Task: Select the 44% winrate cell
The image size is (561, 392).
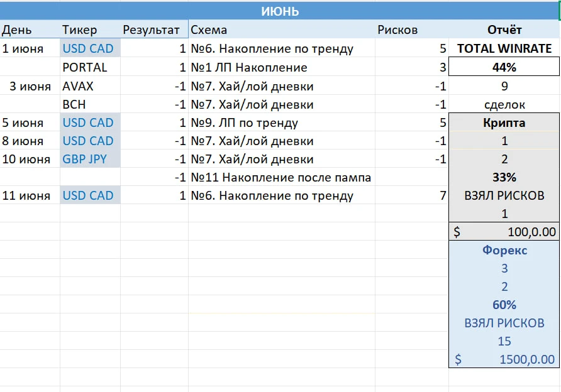Action: point(504,67)
